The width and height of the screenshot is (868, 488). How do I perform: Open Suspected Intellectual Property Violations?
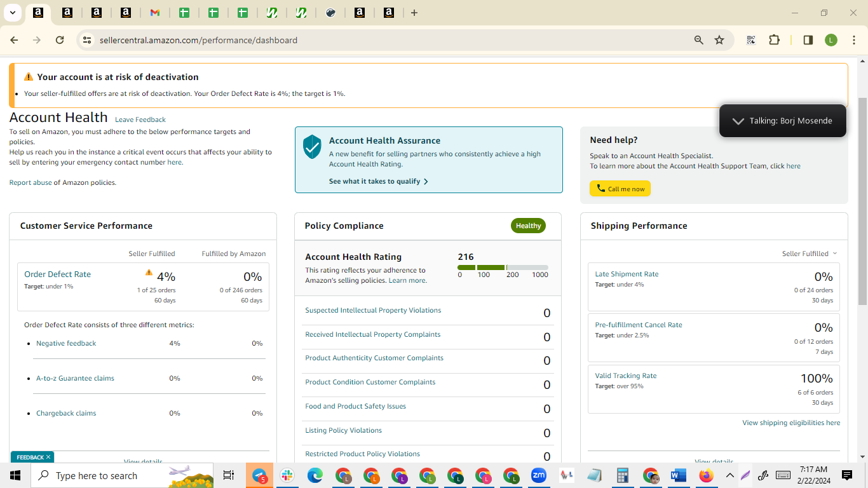(x=373, y=310)
